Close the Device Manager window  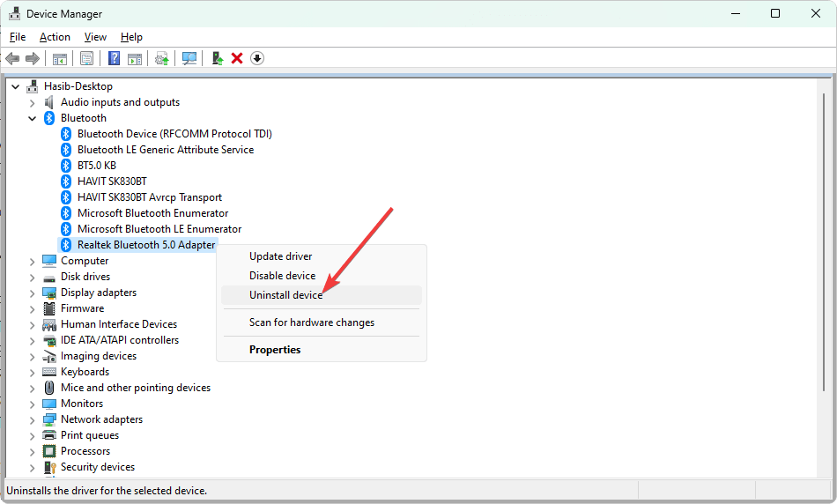(816, 13)
